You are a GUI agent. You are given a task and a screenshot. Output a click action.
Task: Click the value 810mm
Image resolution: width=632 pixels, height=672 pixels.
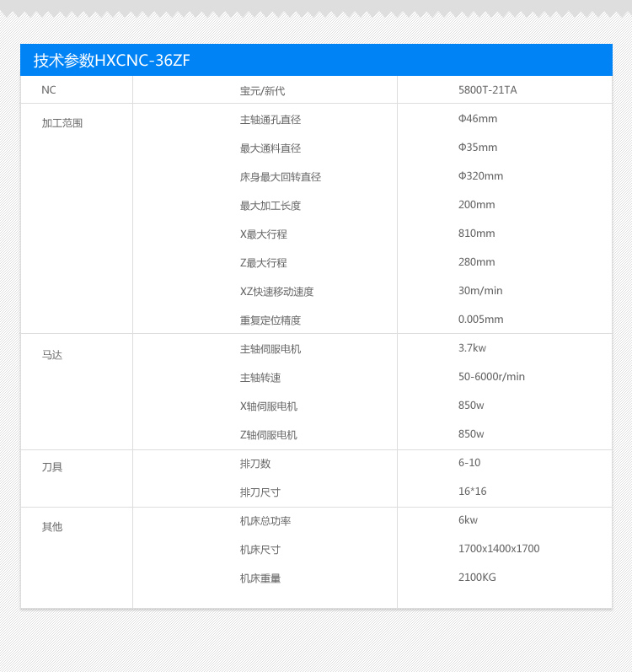tap(477, 234)
